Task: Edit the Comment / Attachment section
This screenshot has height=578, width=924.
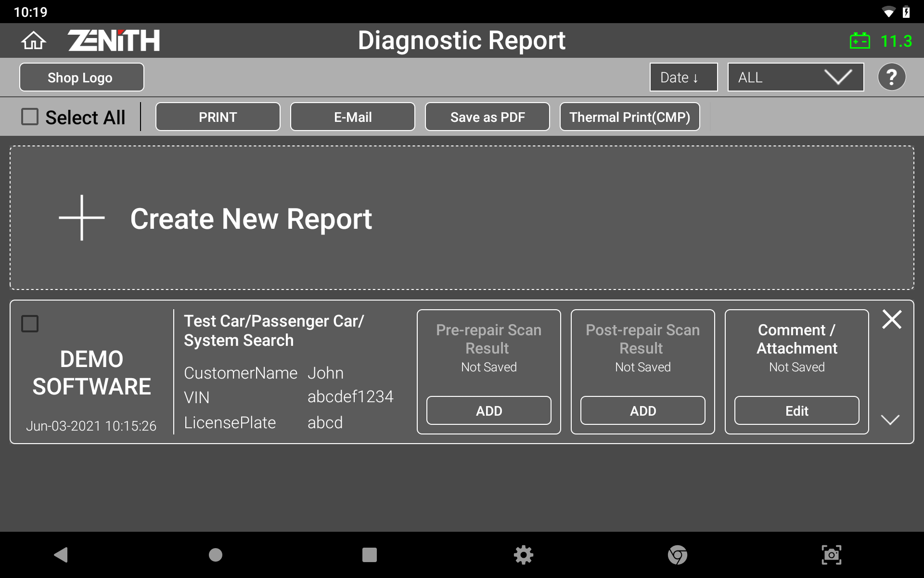Action: click(796, 410)
